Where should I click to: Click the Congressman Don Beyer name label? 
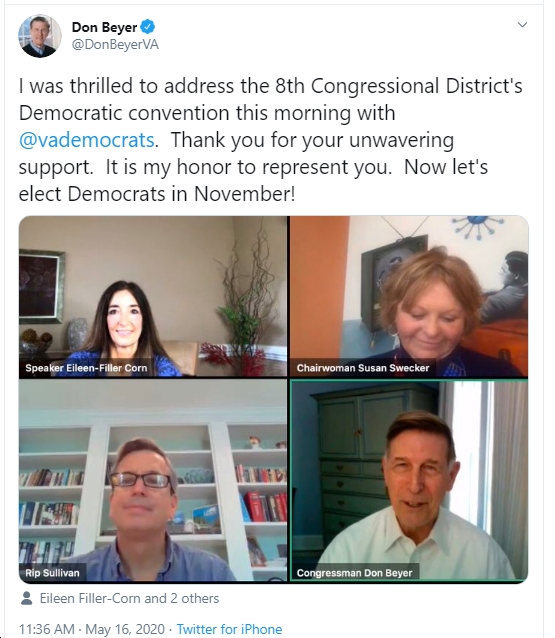(354, 573)
